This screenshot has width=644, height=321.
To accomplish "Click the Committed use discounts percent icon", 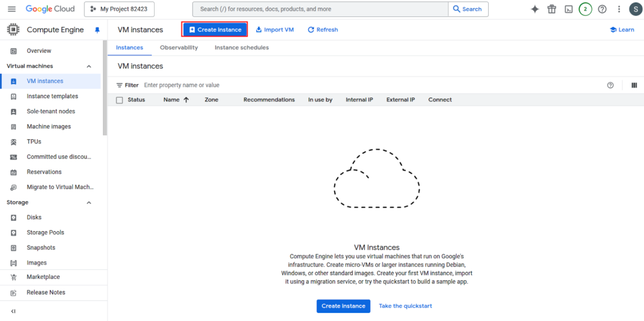I will [14, 157].
